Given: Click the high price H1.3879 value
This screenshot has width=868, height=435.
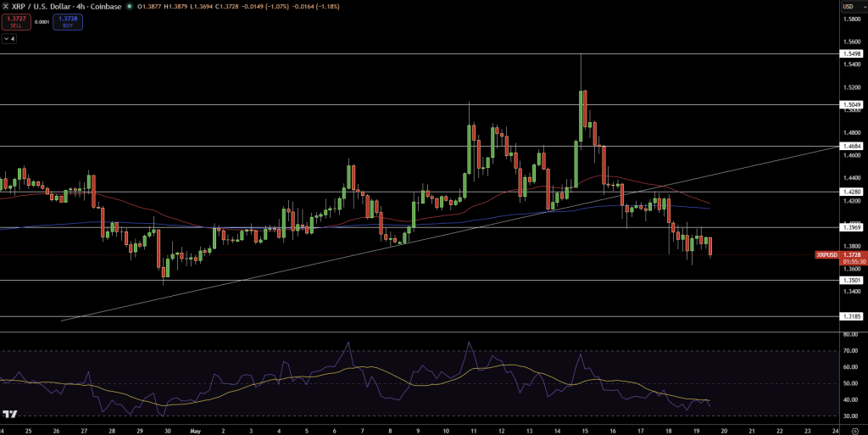Looking at the screenshot, I should click(175, 7).
